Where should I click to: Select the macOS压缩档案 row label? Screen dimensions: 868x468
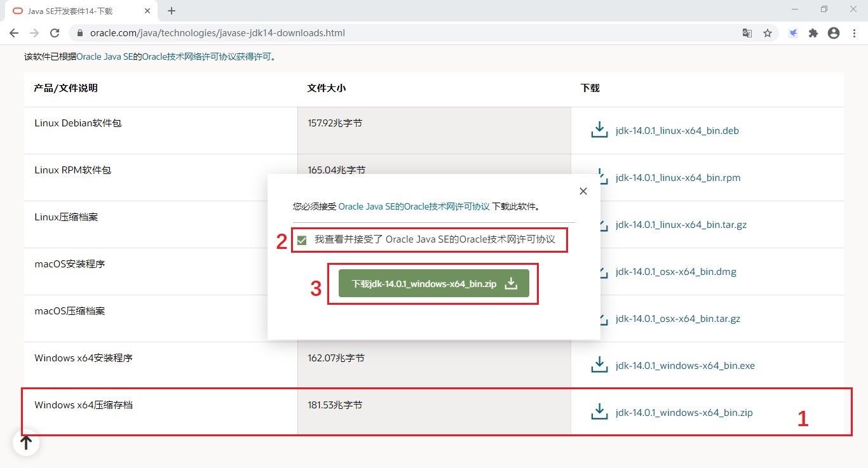point(70,311)
